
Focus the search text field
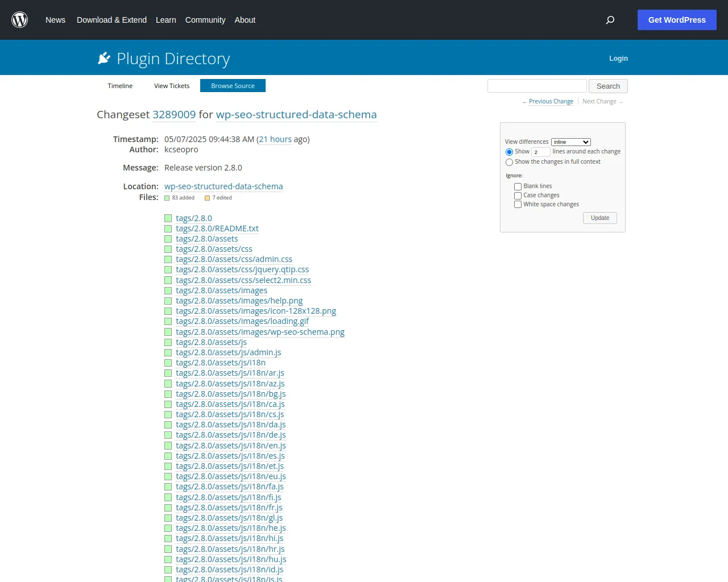(x=537, y=86)
